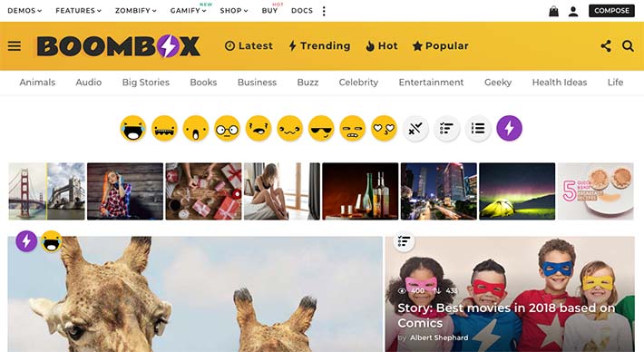Go to the Hot posts

[x=382, y=46]
